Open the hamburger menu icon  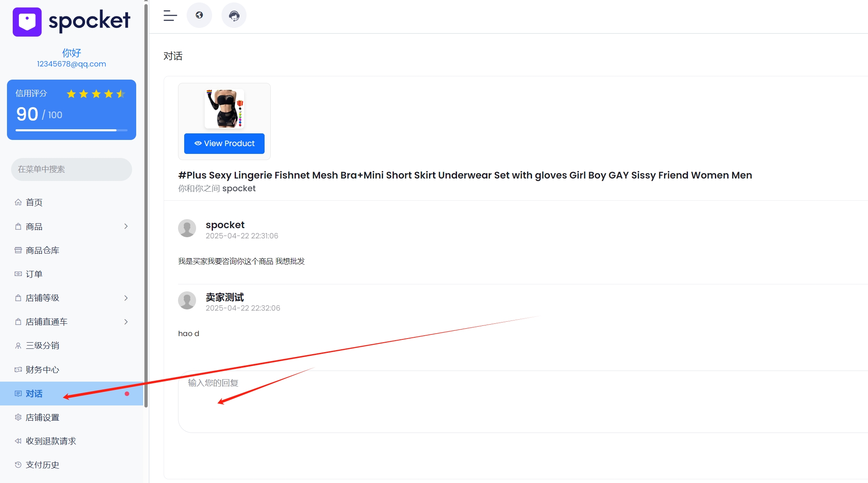(x=170, y=16)
